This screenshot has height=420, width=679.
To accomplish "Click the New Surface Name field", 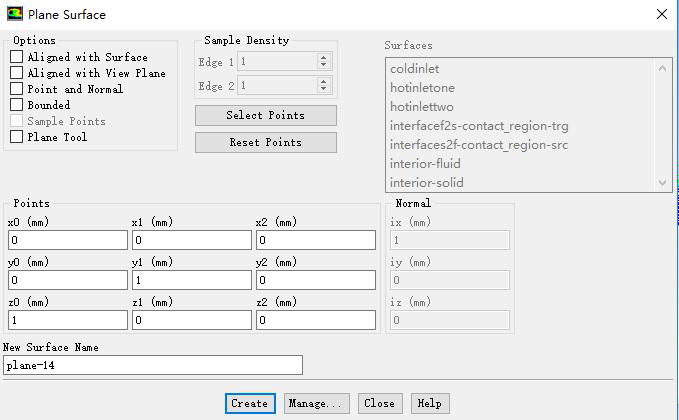I will 153,365.
